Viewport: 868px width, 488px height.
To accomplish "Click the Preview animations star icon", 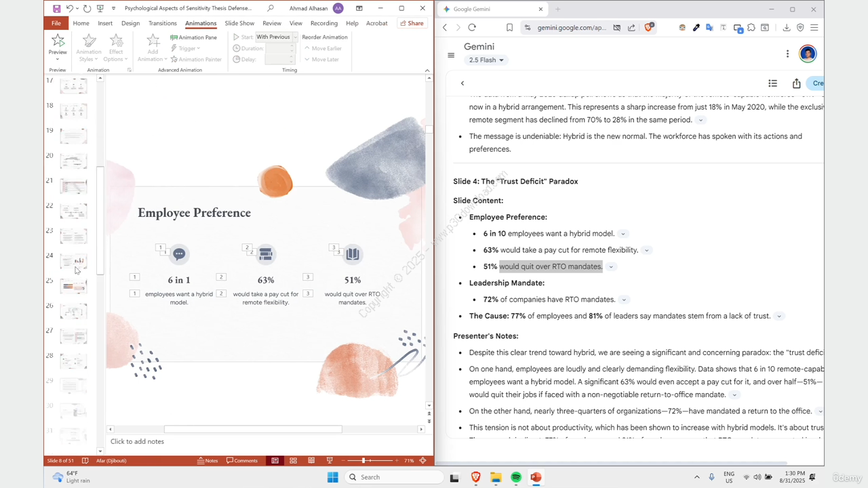I will pos(58,41).
